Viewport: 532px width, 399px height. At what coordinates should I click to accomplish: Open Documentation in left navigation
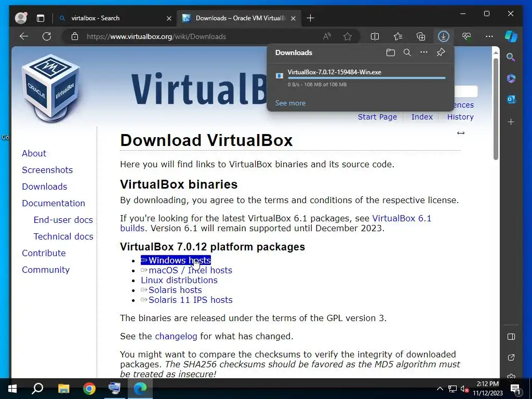coord(54,203)
